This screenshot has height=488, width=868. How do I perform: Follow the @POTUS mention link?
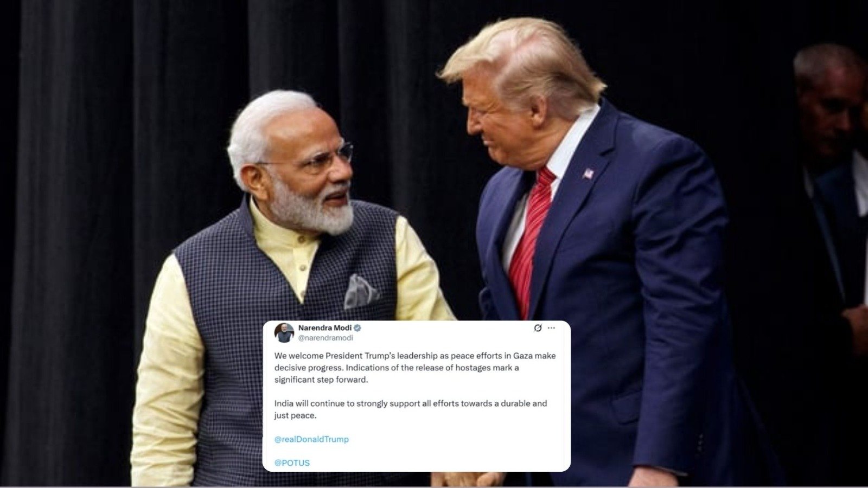[x=292, y=463]
